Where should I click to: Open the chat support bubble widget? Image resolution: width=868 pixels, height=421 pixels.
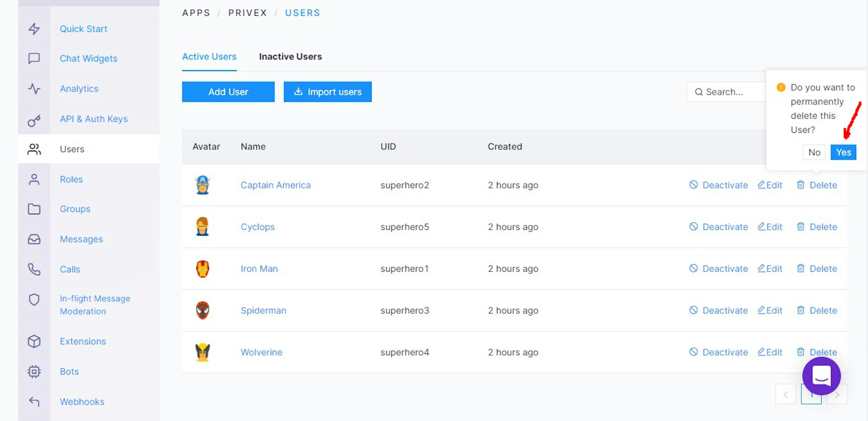pos(821,376)
